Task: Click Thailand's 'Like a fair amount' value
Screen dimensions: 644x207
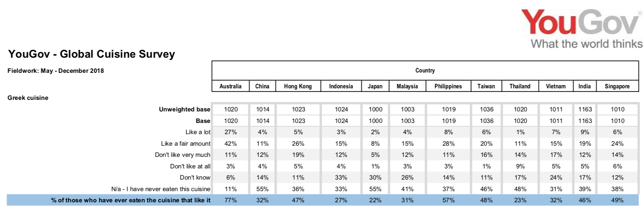Action: click(x=520, y=144)
